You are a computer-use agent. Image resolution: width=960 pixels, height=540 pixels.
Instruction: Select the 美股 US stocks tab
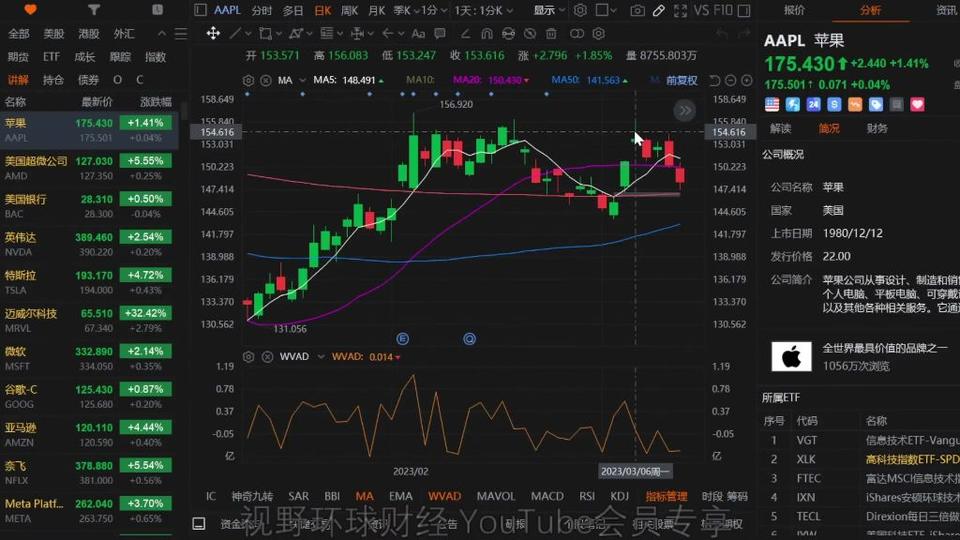(x=53, y=34)
